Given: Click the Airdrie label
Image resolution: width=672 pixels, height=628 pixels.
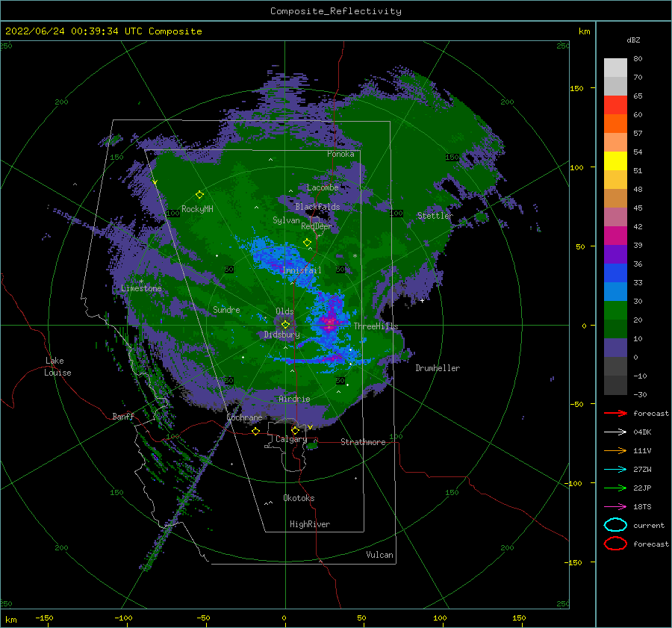Looking at the screenshot, I should (x=294, y=399).
